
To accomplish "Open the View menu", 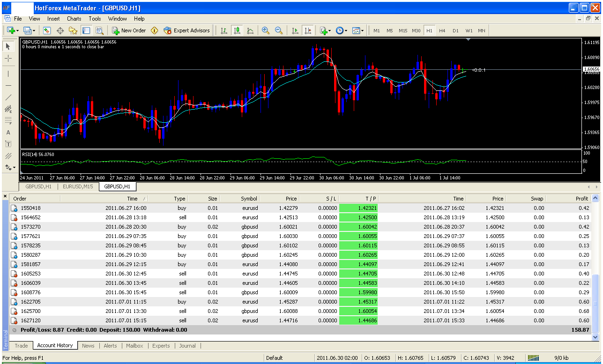I will click(35, 19).
